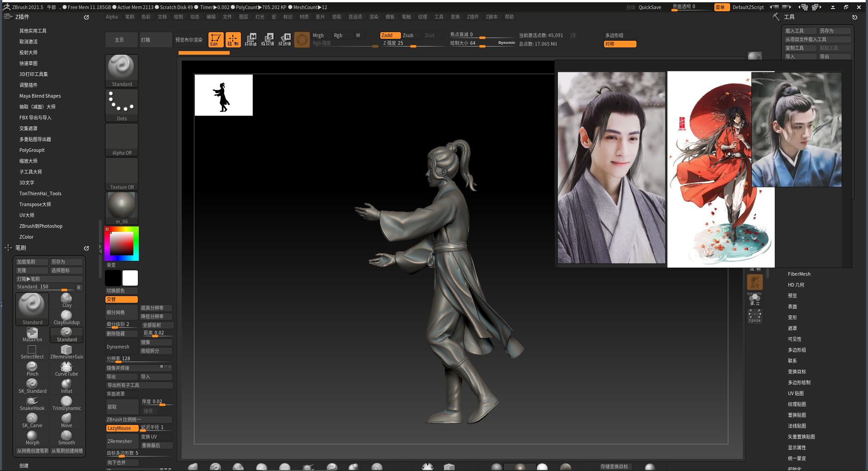Expand the 显示属性 section

click(797, 447)
